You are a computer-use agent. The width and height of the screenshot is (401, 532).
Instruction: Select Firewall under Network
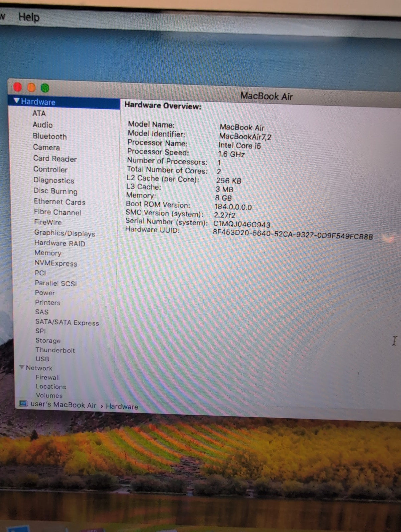[x=48, y=377]
